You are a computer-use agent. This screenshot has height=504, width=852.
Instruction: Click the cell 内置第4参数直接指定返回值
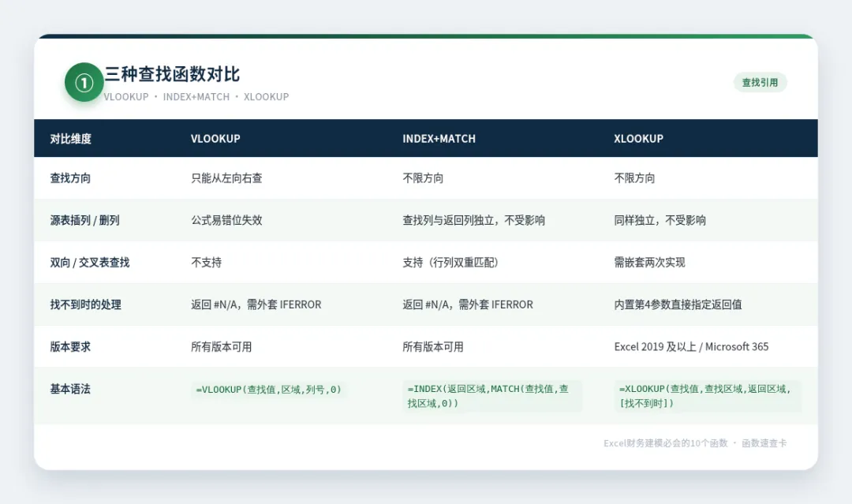(x=678, y=304)
